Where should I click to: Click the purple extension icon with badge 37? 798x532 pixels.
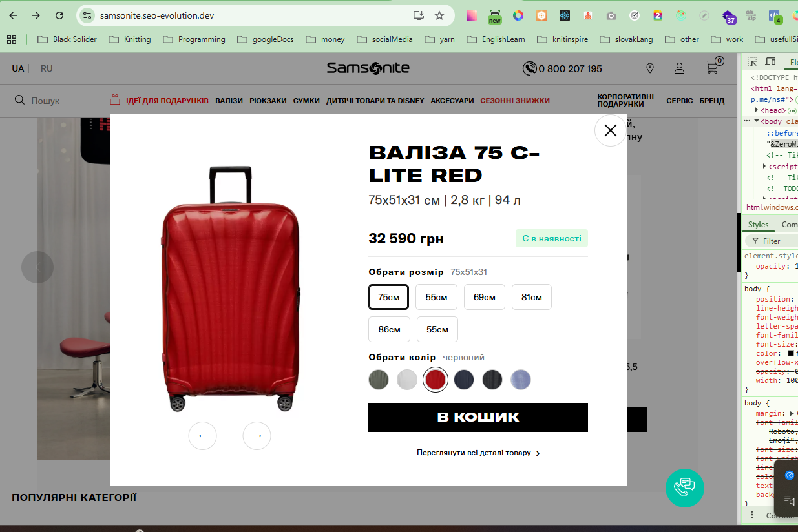[728, 16]
